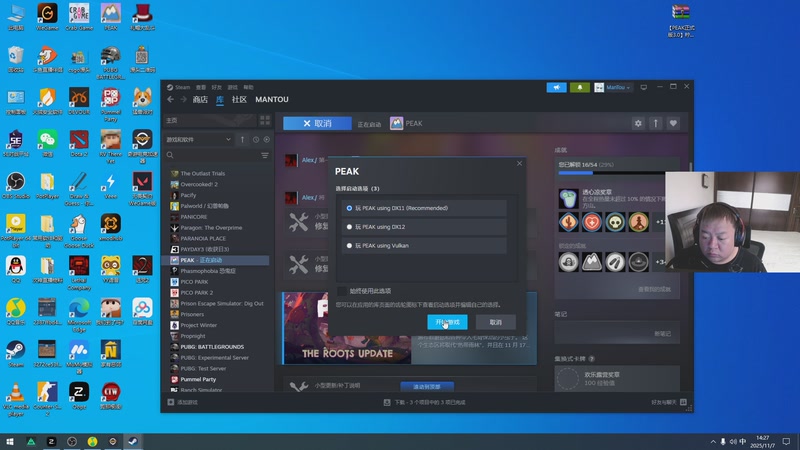Open the Steam menu in title bar
Image resolution: width=800 pixels, height=450 pixels.
pyautogui.click(x=183, y=87)
